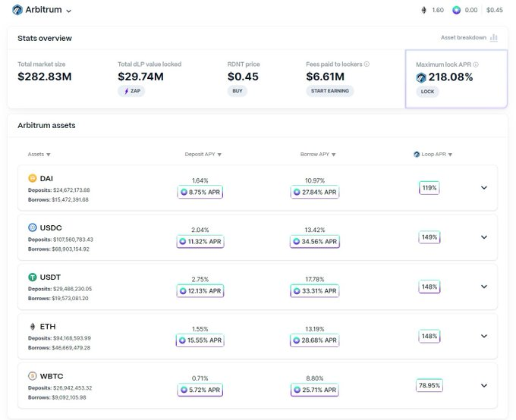Click the ETH 148% loop APR badge
The width and height of the screenshot is (516, 420).
pos(429,336)
